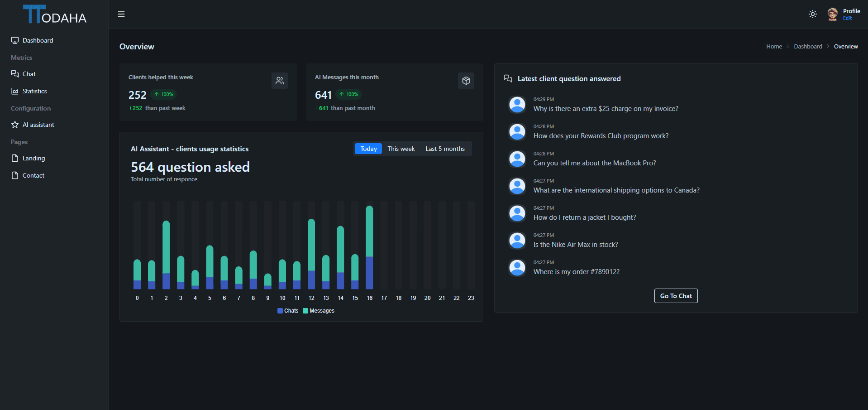Image resolution: width=868 pixels, height=410 pixels.
Task: Click the Profile name label
Action: [x=852, y=11]
